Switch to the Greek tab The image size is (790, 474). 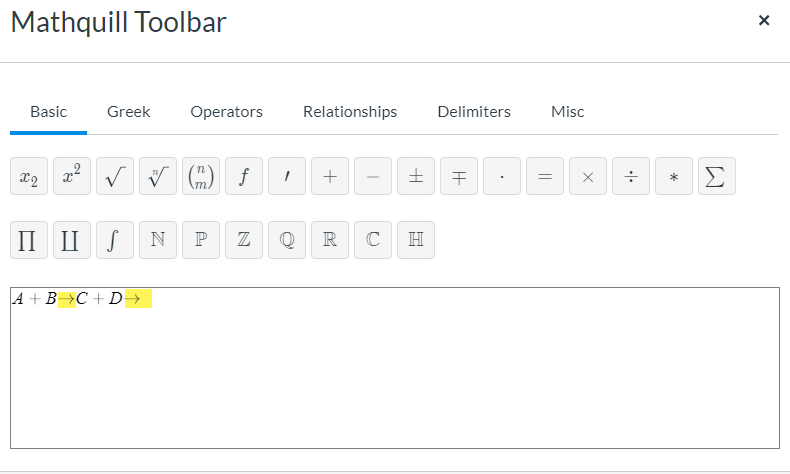pyautogui.click(x=129, y=112)
